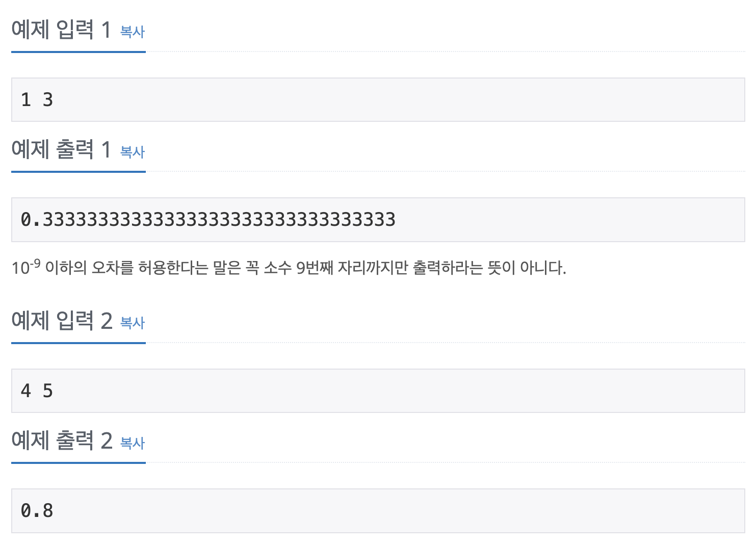Click the -9 superscript exponent in the note

click(35, 263)
